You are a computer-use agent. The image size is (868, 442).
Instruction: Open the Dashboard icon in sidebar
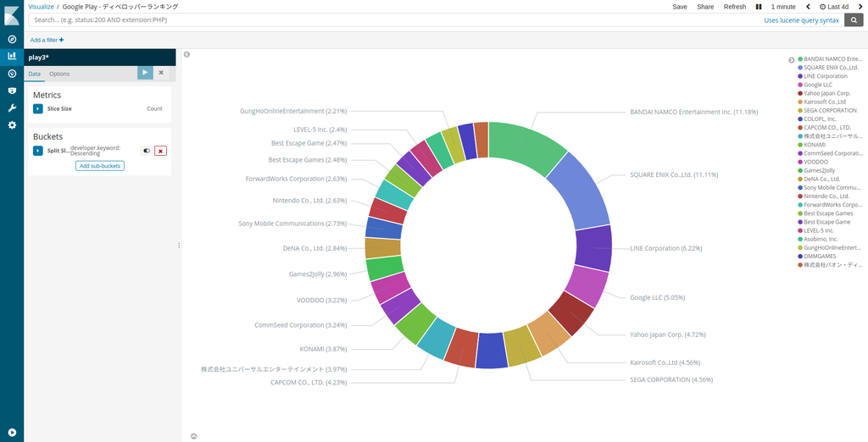[x=12, y=74]
